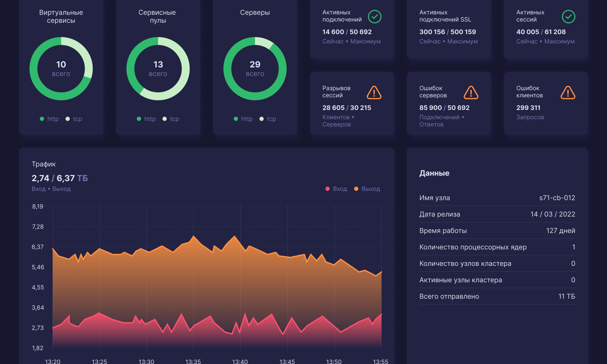Click the Всего отправлено 11 ТБ row
607x364 pixels.
(x=497, y=296)
